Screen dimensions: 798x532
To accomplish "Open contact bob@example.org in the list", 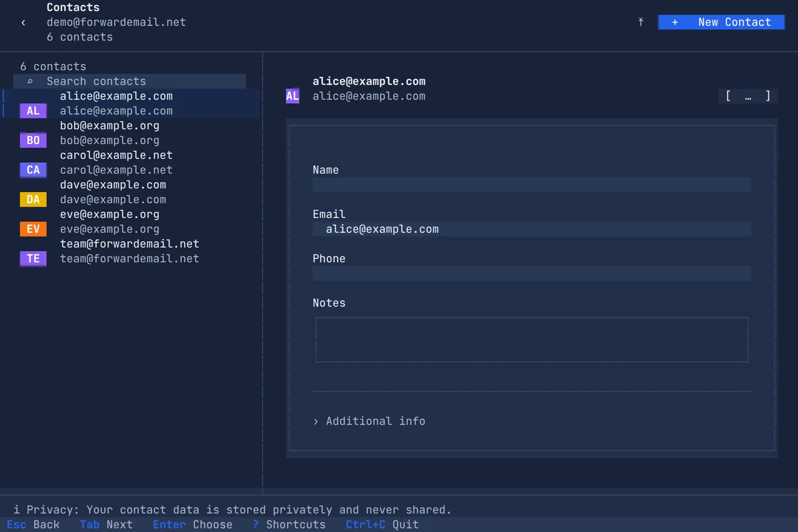I will (132, 133).
